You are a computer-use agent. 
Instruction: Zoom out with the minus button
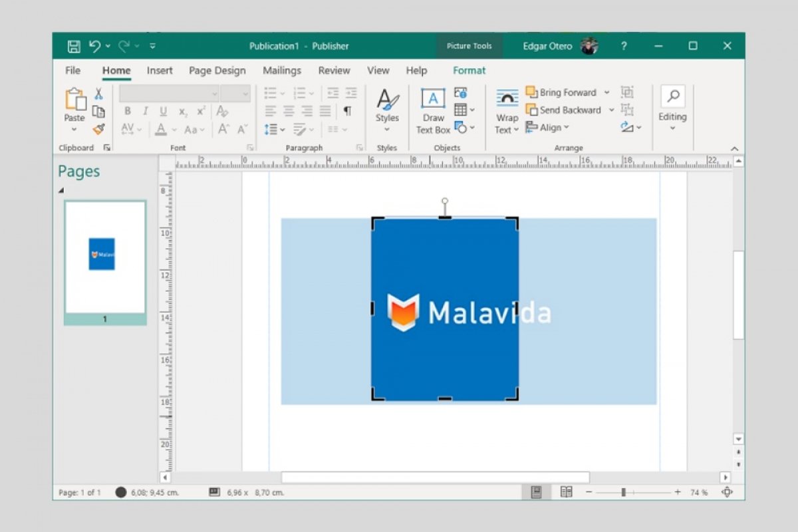pos(589,492)
